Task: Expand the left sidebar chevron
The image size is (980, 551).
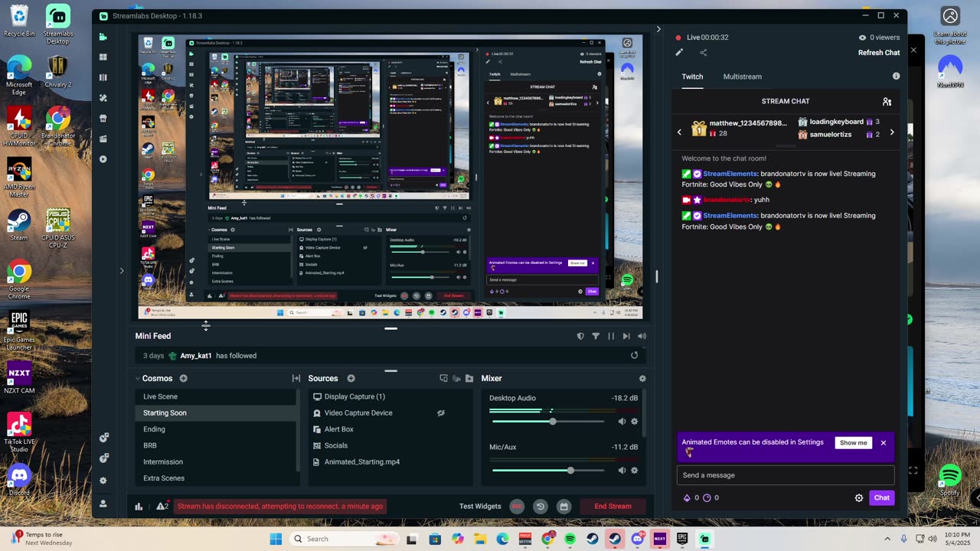Action: (x=121, y=270)
